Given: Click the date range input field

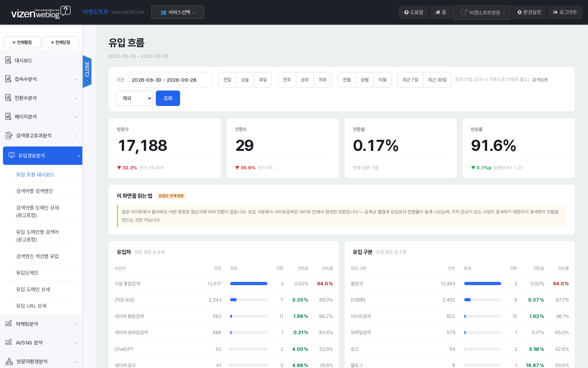Looking at the screenshot, I should 170,80.
